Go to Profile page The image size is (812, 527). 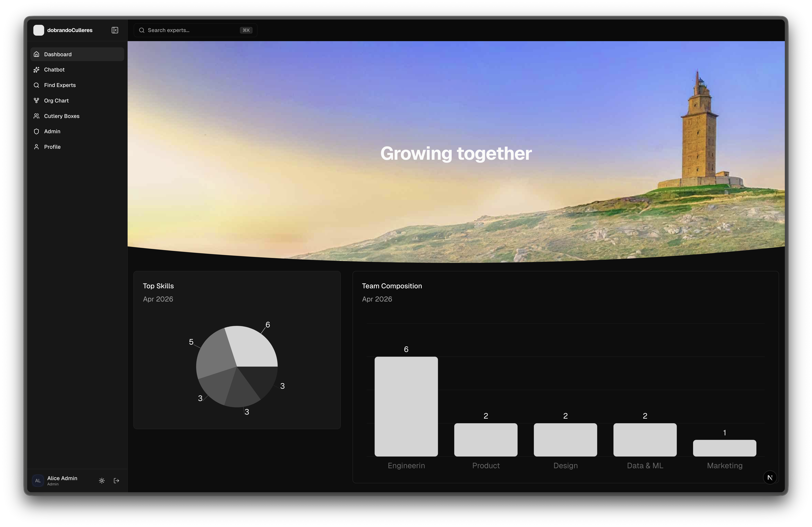tap(52, 147)
